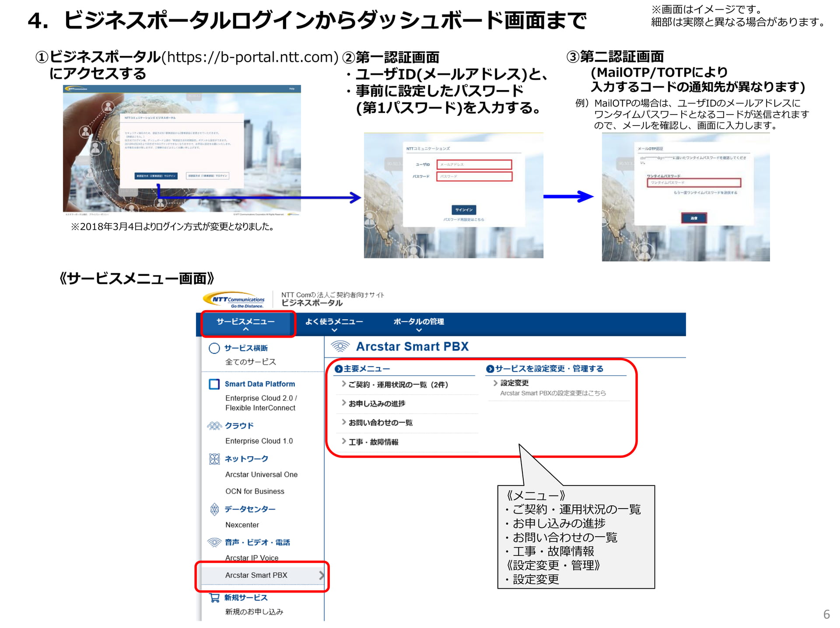This screenshot has width=840, height=628.
Task: Click the サービスを設定変更・管理する arrow icon
Action: 490,369
